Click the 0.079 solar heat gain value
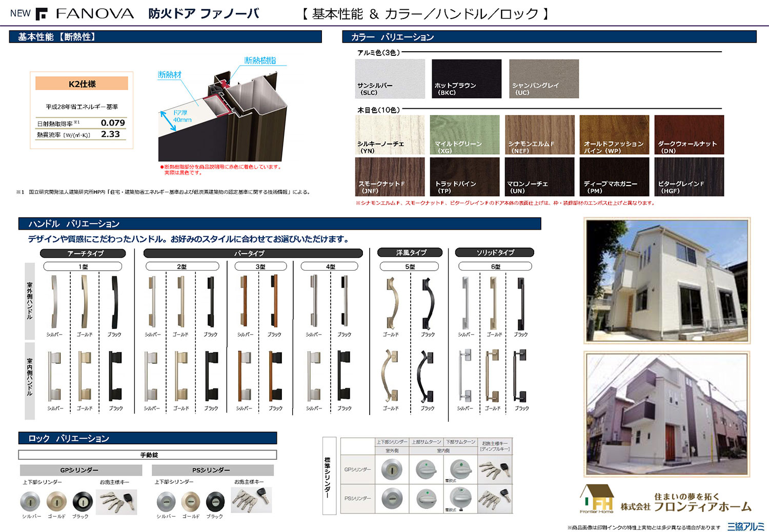This screenshot has height=532, width=769. click(x=113, y=122)
